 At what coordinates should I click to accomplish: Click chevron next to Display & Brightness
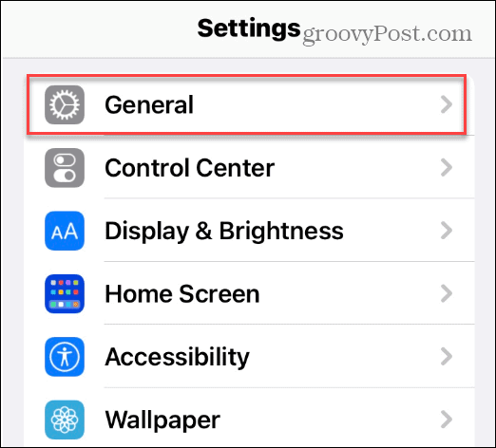(x=447, y=231)
